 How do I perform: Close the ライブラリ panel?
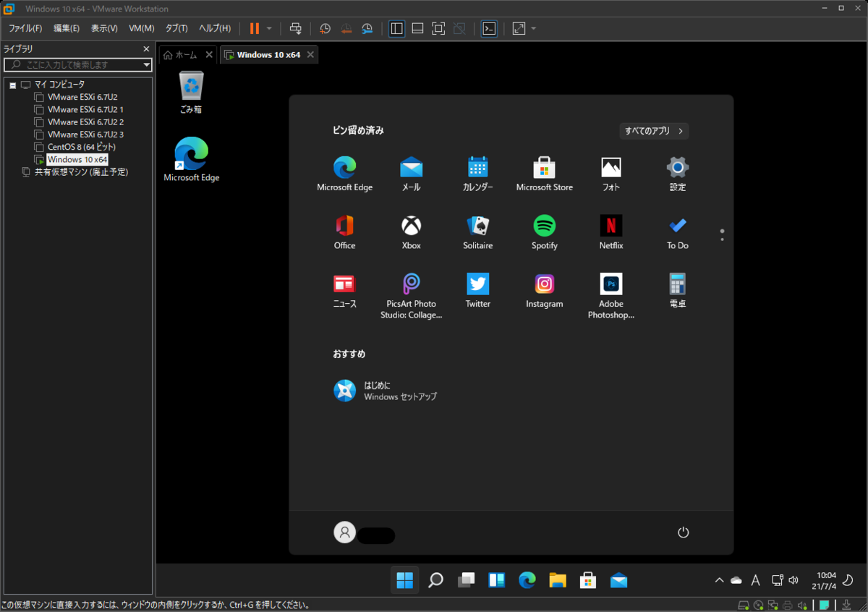click(x=146, y=48)
